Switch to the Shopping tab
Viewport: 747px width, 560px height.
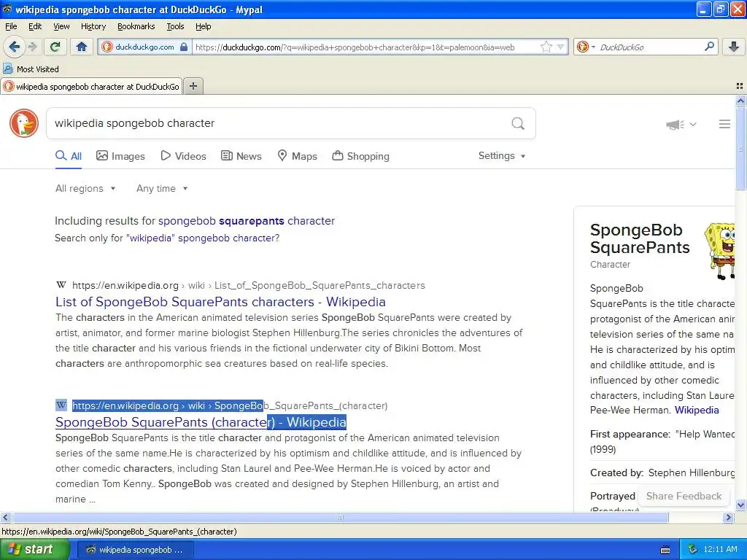pyautogui.click(x=360, y=156)
